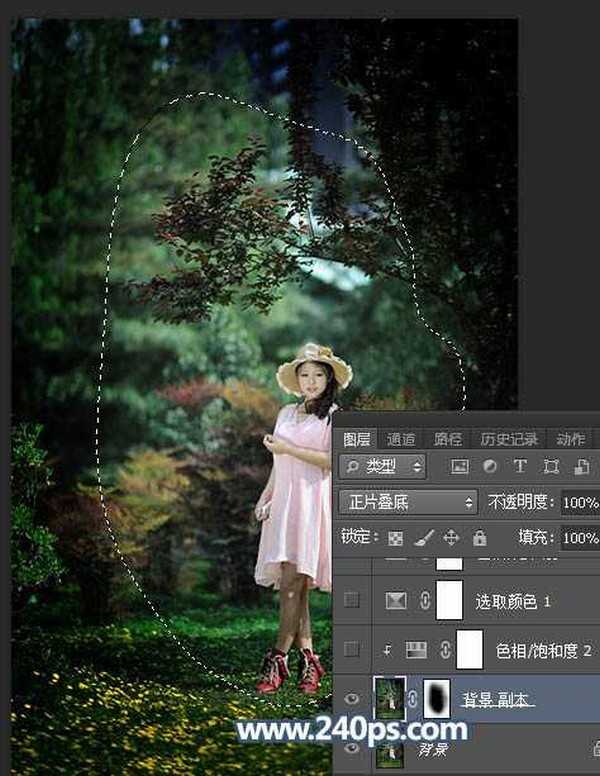Click the lock position move icon
This screenshot has width=600, height=776.
pyautogui.click(x=451, y=538)
